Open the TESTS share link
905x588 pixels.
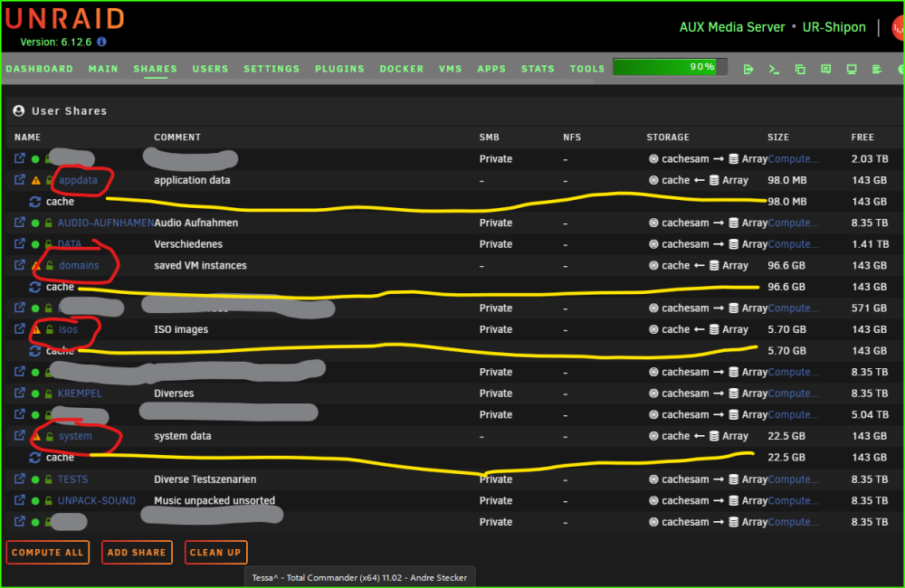(x=72, y=479)
